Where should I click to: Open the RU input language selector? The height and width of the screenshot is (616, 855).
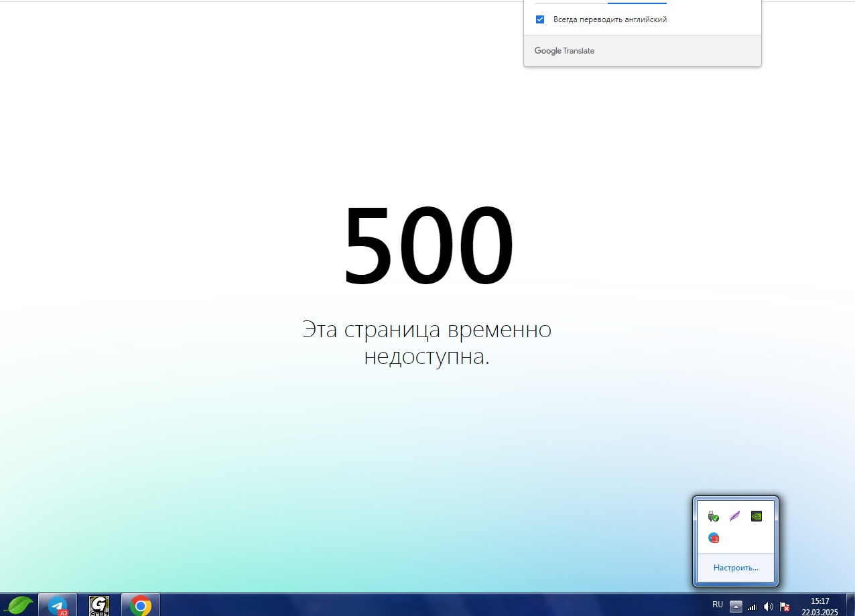click(x=718, y=605)
